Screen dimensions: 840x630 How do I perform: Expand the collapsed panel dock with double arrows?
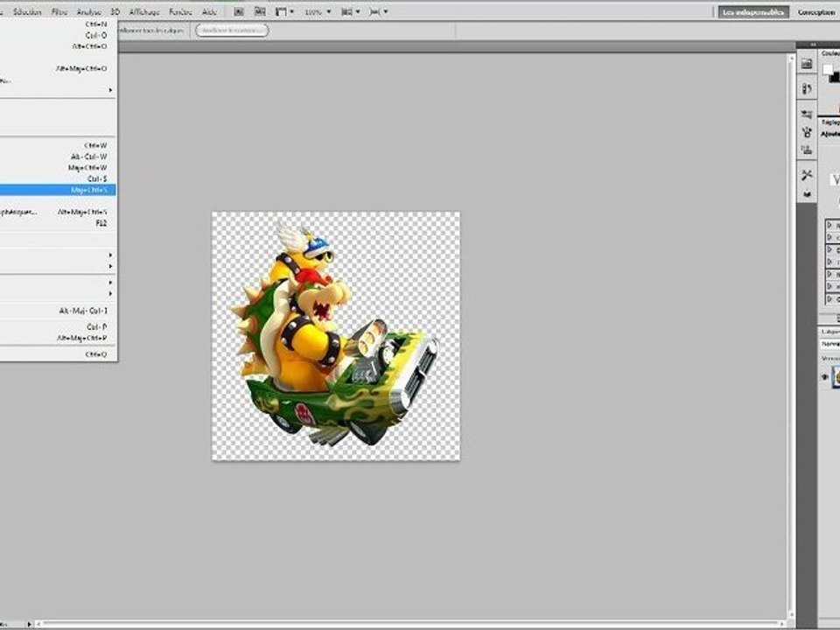click(813, 45)
